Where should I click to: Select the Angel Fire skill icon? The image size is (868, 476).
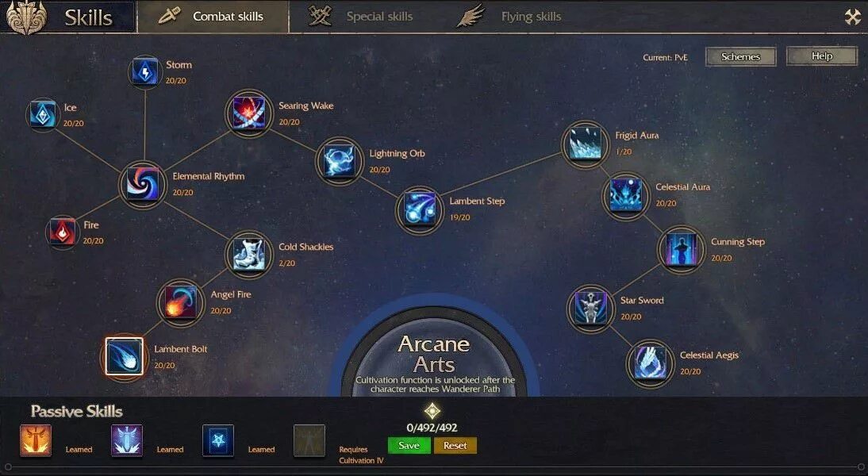pos(180,301)
